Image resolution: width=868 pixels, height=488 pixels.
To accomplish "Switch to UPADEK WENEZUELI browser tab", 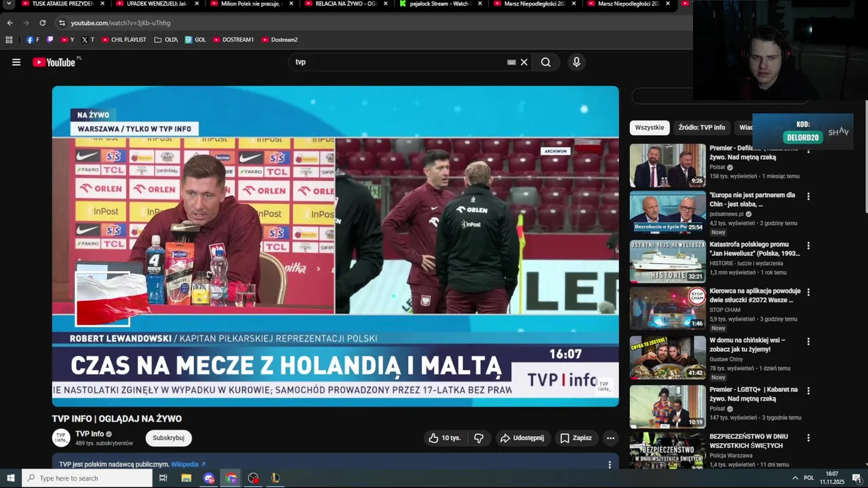I will pyautogui.click(x=157, y=4).
